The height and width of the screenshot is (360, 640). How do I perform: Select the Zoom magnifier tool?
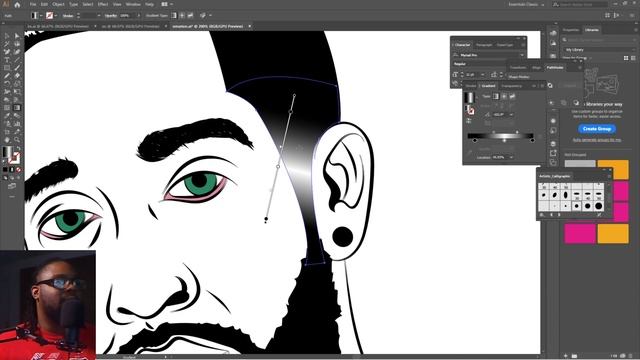[x=17, y=140]
